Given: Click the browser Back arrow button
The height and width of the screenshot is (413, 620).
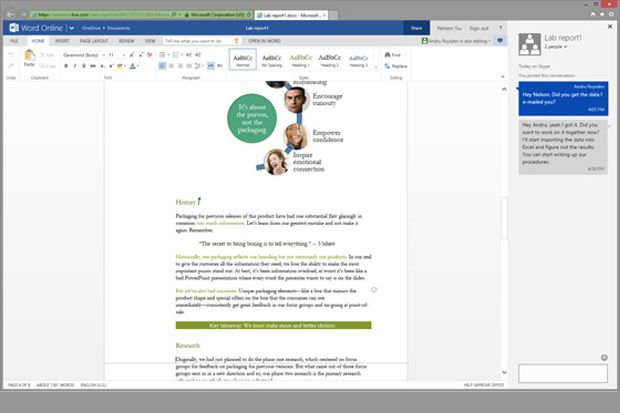Looking at the screenshot, I should [11, 15].
